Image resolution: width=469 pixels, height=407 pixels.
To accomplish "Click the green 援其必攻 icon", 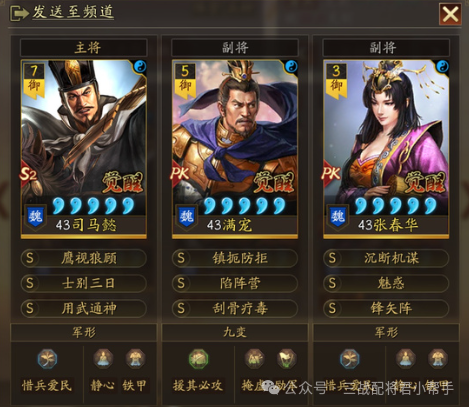I will tap(198, 359).
